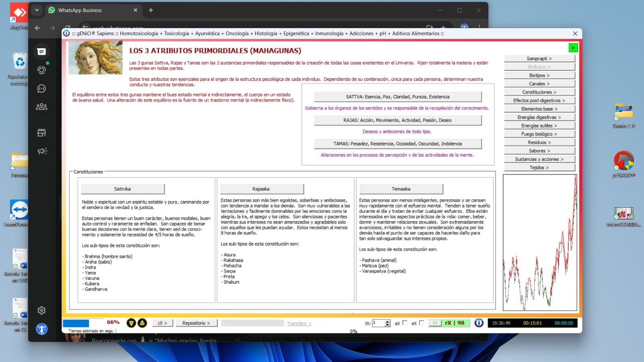Expand the Constituciones section

539,92
